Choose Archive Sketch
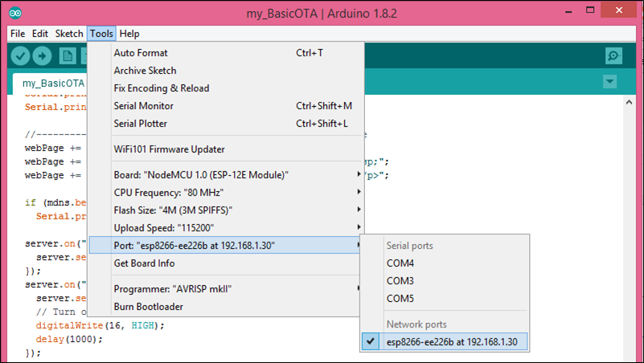This screenshot has width=644, height=363. tap(225, 71)
